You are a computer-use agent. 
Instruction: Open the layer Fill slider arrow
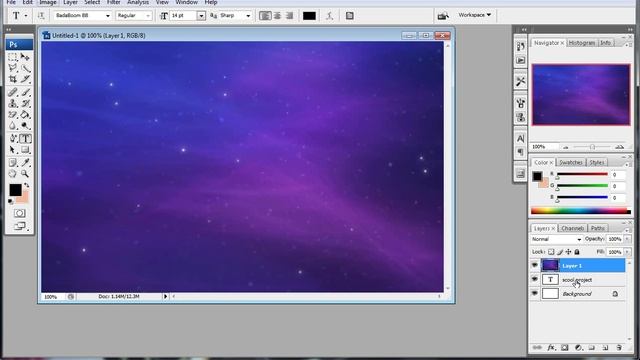(627, 252)
